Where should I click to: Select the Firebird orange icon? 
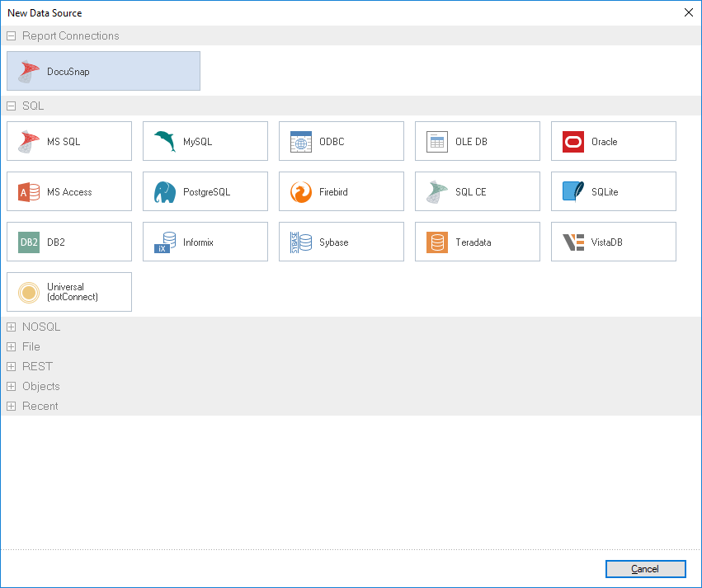pyautogui.click(x=301, y=192)
